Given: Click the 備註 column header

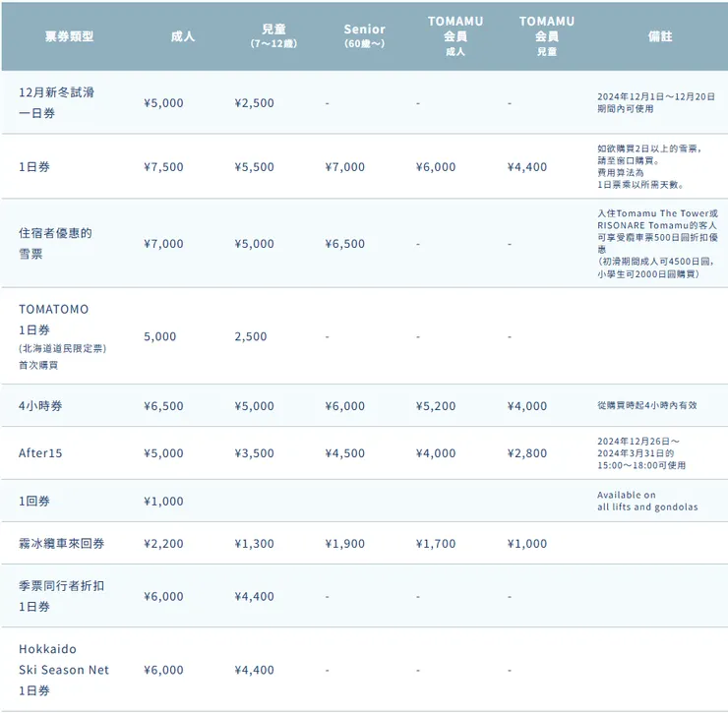Looking at the screenshot, I should click(x=660, y=36).
